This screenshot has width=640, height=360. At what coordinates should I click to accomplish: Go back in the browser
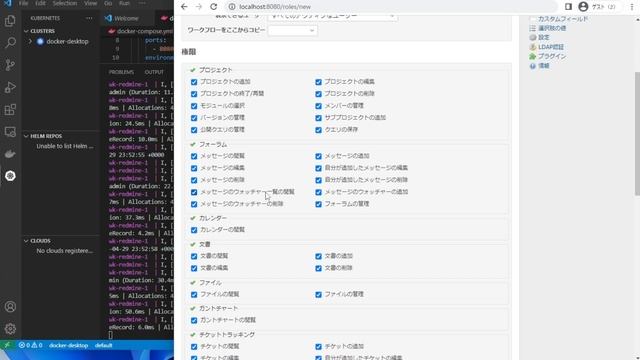184,7
